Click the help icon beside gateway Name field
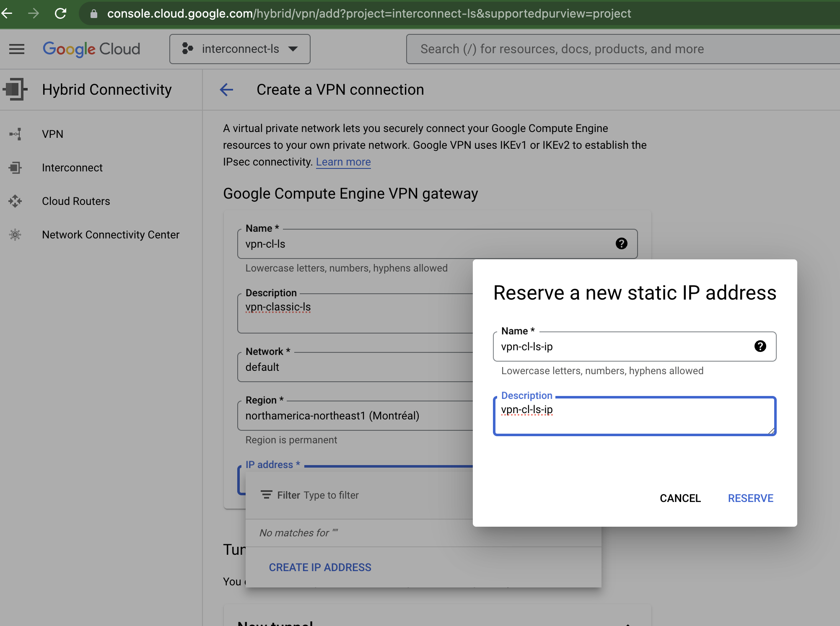This screenshot has width=840, height=626. (x=621, y=243)
